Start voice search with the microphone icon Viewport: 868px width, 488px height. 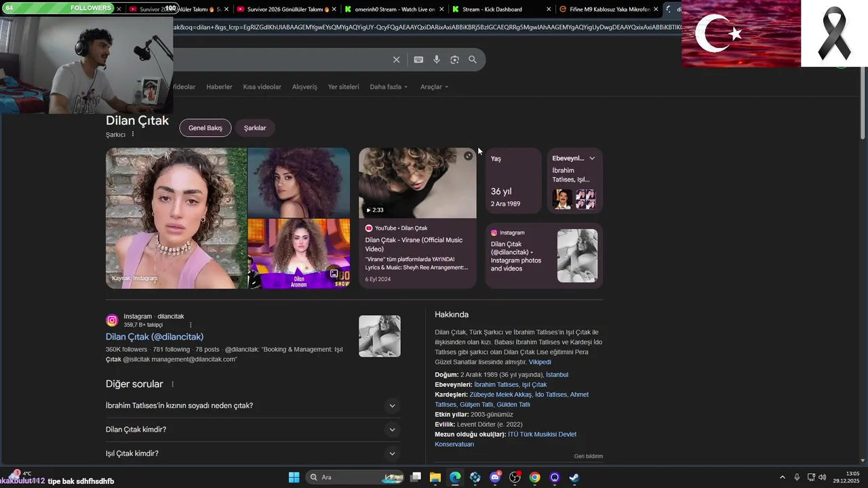point(437,60)
